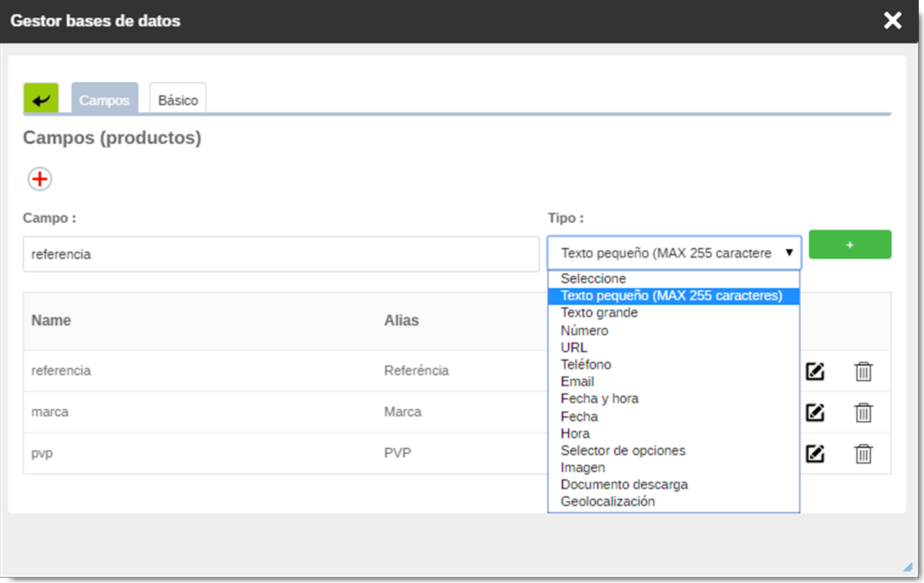Select 'Geolocalización' field type
924x583 pixels.
tap(608, 501)
